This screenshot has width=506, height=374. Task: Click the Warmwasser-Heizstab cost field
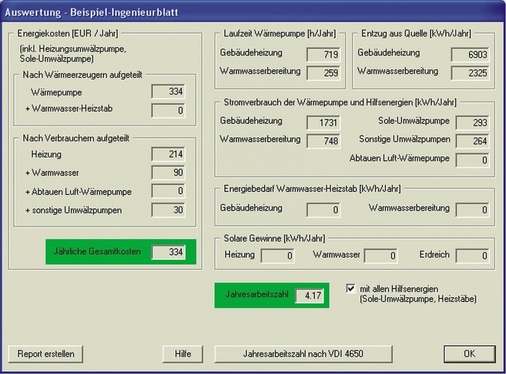point(169,110)
